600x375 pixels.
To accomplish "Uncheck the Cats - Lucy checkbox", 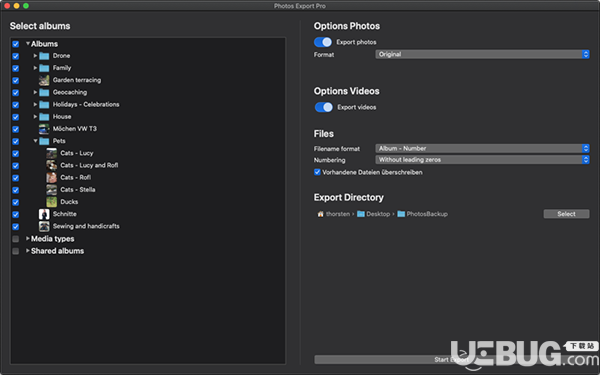I will tap(16, 154).
